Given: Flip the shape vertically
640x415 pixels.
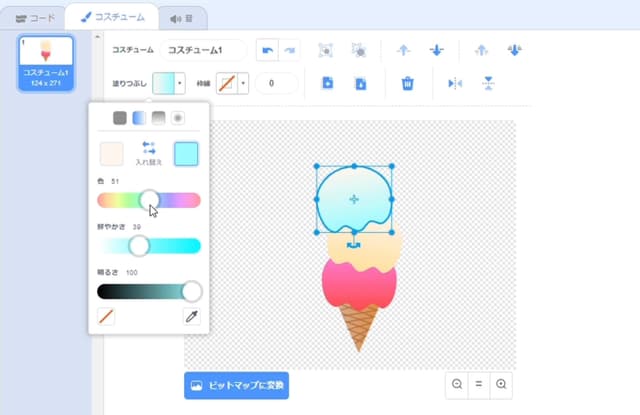Looking at the screenshot, I should [x=488, y=83].
